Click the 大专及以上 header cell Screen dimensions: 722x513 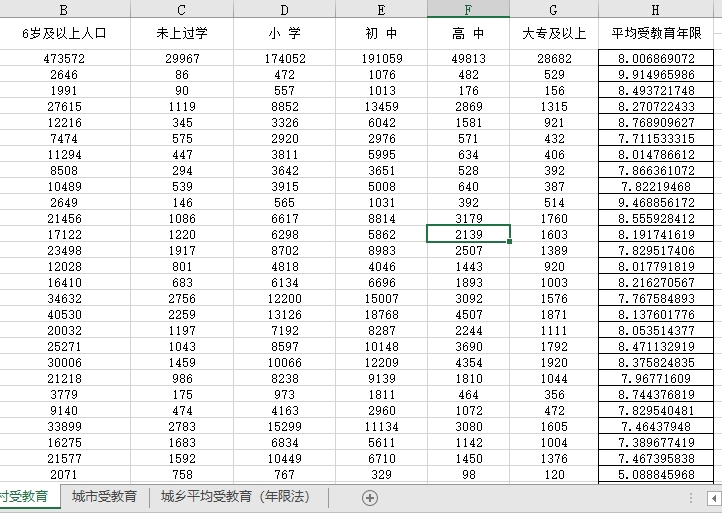tap(554, 33)
